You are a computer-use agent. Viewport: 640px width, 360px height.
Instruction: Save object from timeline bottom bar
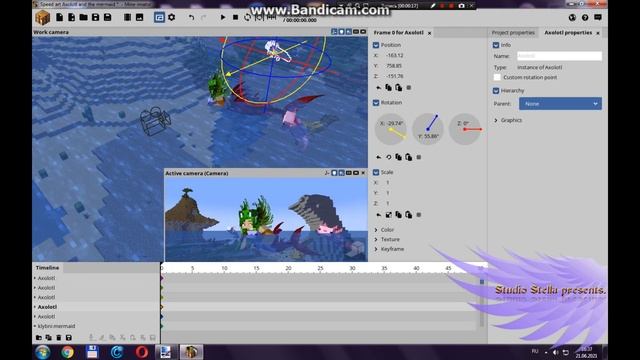(x=69, y=338)
